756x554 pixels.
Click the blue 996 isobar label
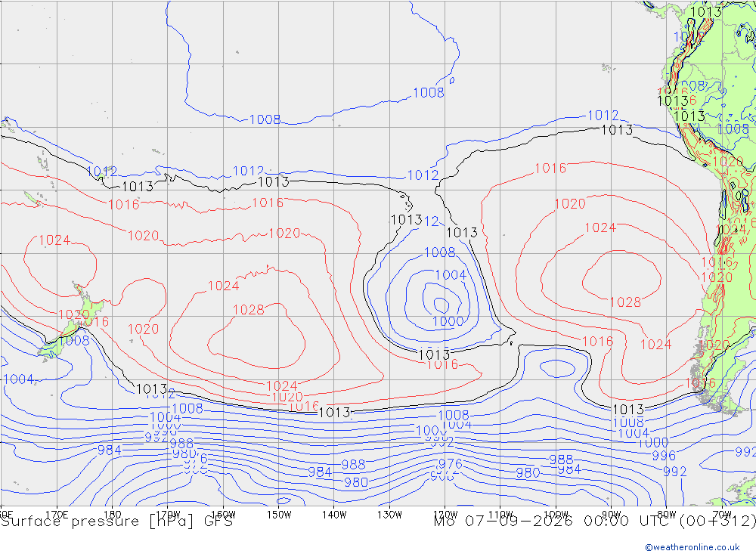(x=664, y=456)
